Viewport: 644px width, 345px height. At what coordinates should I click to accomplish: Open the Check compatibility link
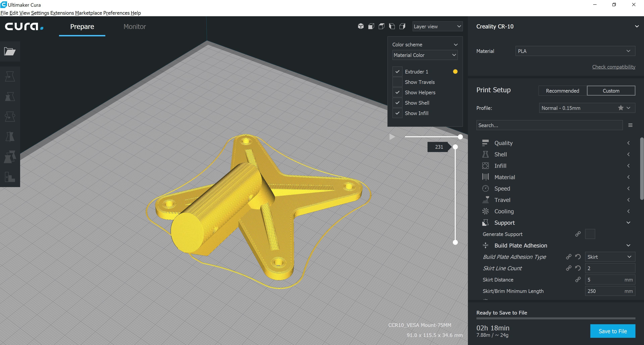(x=613, y=67)
